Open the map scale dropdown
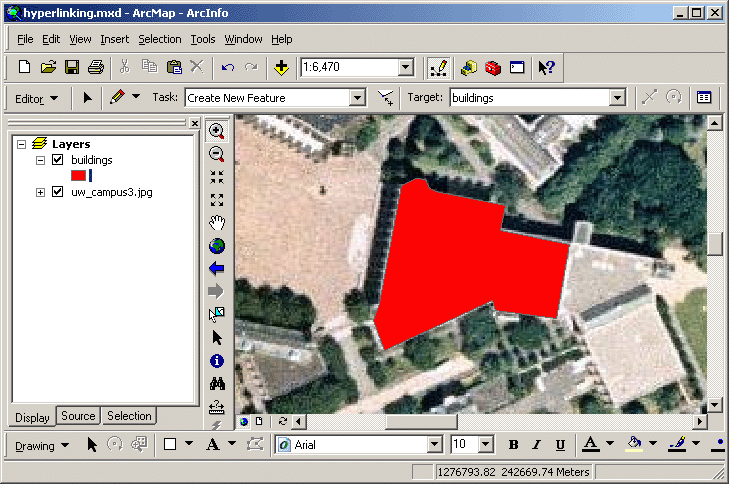 (x=406, y=68)
